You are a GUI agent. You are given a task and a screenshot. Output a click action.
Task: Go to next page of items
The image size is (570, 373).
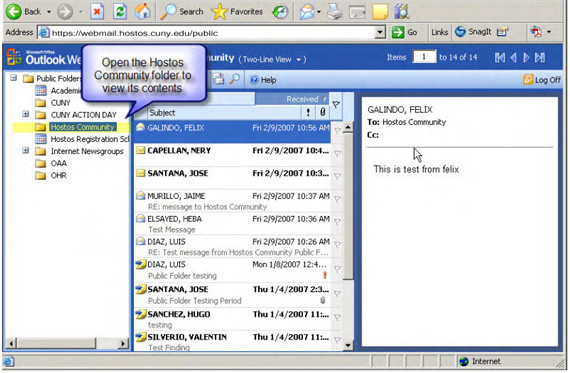click(x=526, y=57)
